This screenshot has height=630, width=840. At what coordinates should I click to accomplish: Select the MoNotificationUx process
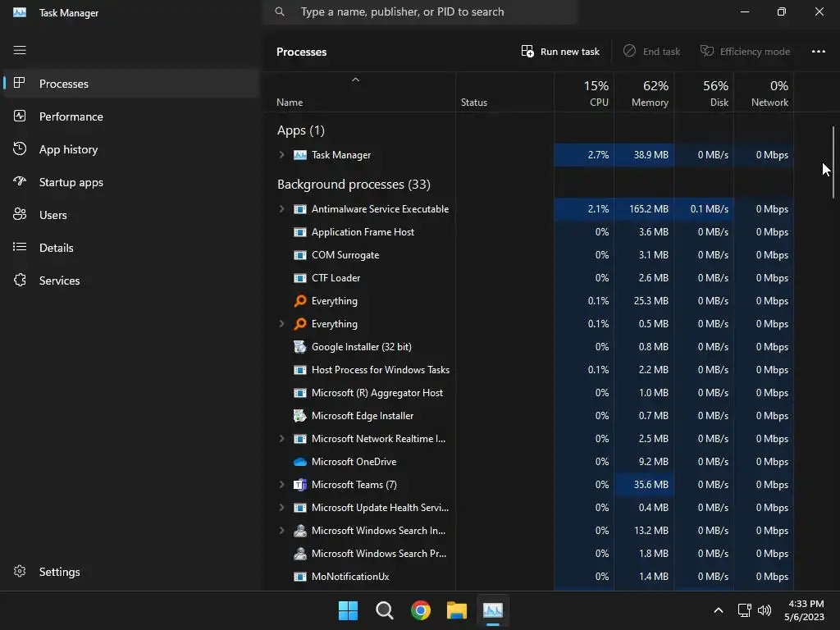click(529, 577)
